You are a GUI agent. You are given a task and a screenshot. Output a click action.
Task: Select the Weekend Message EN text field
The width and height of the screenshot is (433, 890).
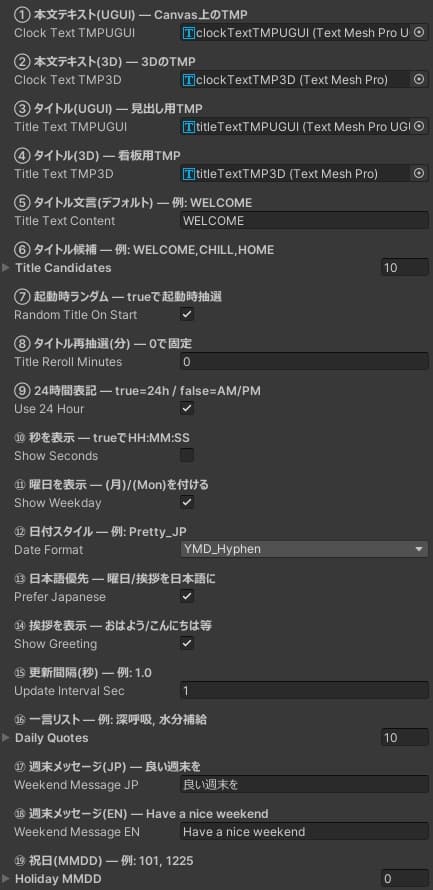[304, 832]
